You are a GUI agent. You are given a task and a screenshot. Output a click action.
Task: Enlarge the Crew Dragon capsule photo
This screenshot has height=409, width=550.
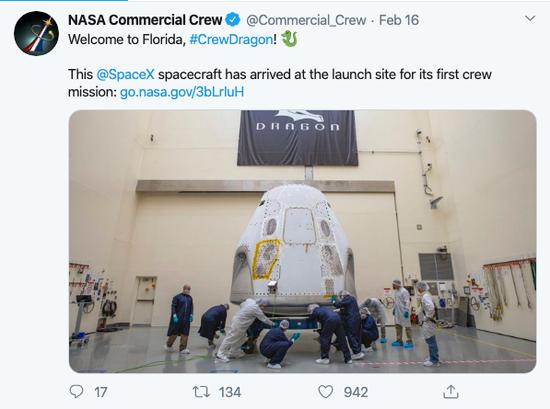(x=302, y=241)
